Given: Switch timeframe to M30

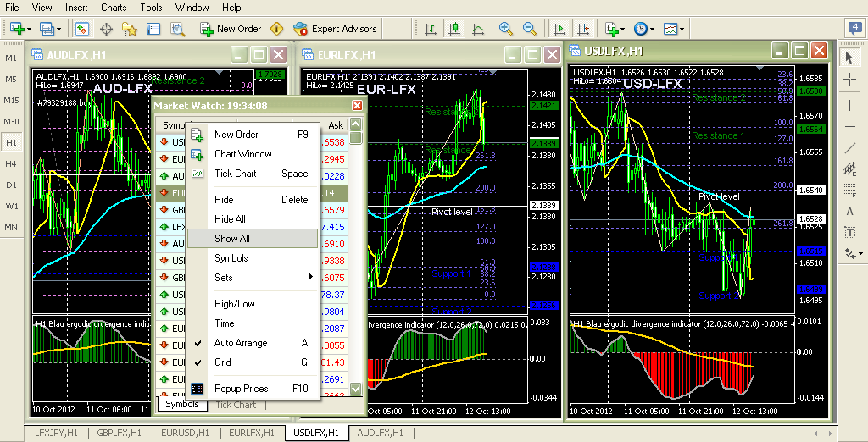Looking at the screenshot, I should pos(11,121).
